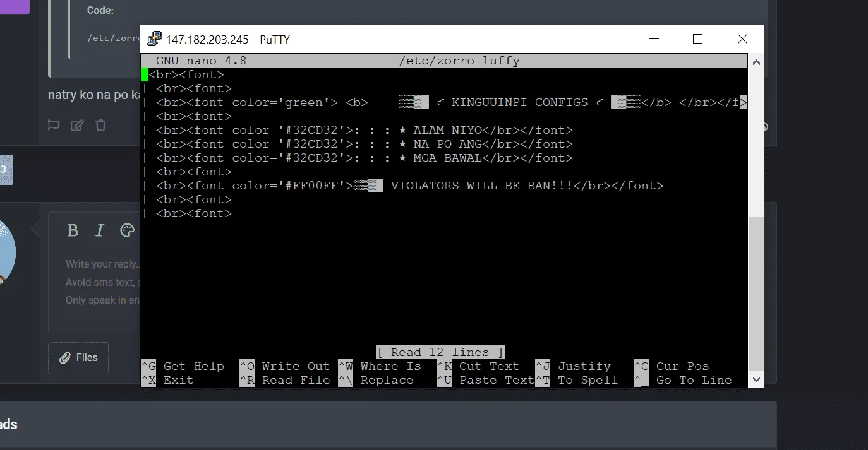Click the '^W Where Is' nano shortcut
The image size is (868, 450).
click(x=380, y=366)
